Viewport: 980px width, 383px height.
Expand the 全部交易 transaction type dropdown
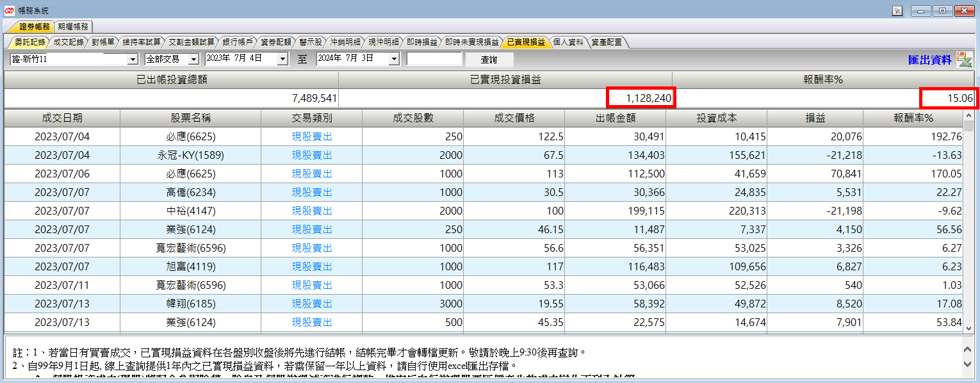point(193,59)
